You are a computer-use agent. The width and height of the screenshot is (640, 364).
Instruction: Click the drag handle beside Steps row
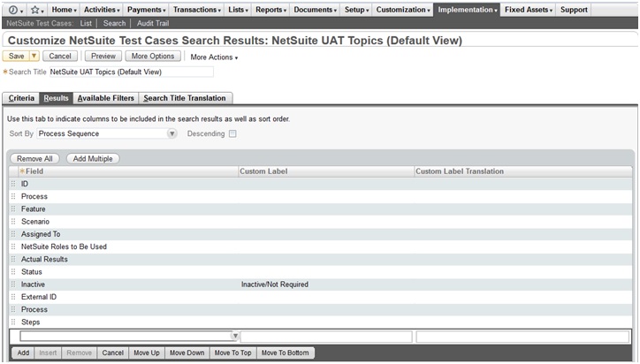point(12,322)
